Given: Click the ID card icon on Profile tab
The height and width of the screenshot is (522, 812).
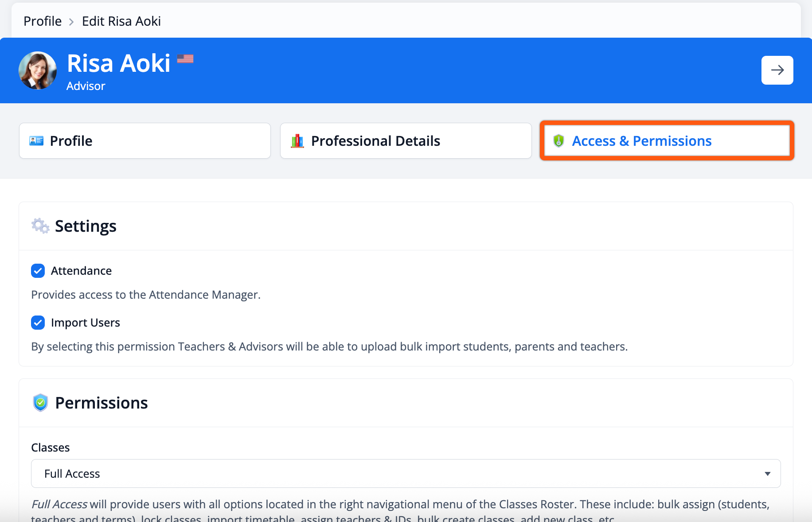Looking at the screenshot, I should click(36, 141).
